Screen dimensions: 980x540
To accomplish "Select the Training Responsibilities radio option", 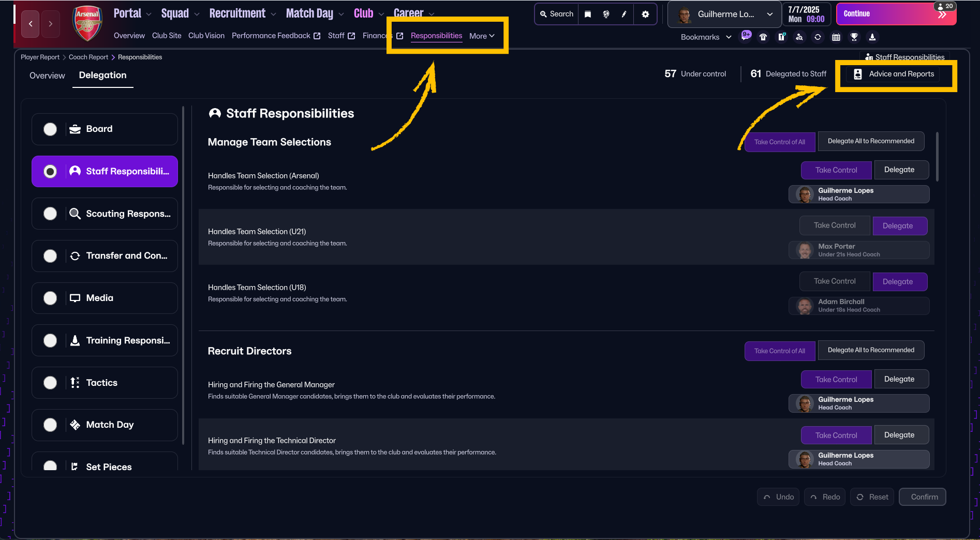I will [x=50, y=340].
